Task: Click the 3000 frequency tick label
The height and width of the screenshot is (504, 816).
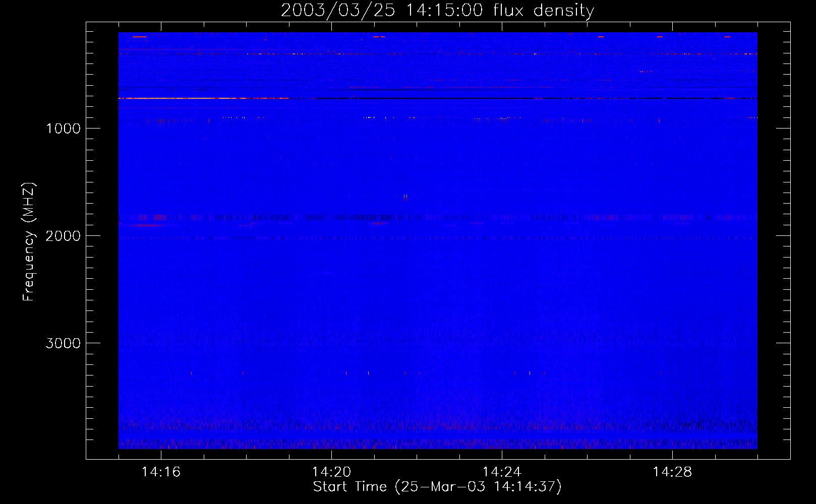Action: click(x=63, y=343)
